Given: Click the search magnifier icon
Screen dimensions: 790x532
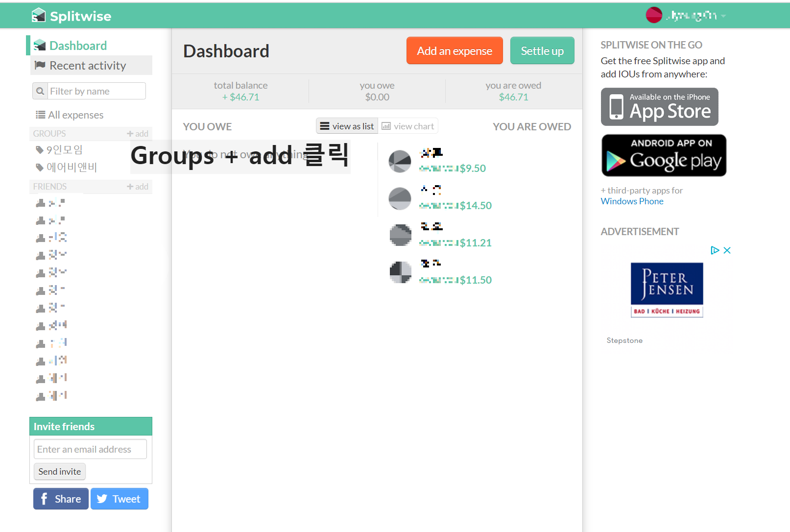Looking at the screenshot, I should [x=40, y=91].
